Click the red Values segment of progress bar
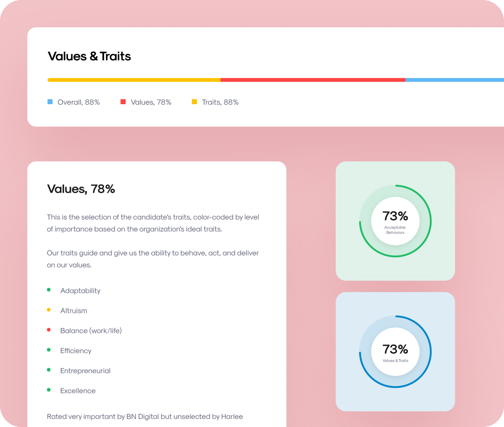Viewport: 504px width, 427px height. [x=313, y=80]
